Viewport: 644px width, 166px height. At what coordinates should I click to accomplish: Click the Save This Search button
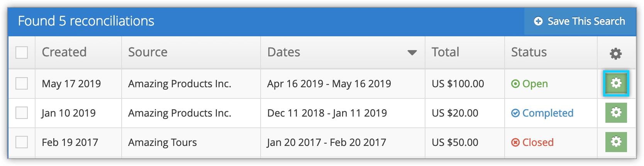tap(580, 21)
